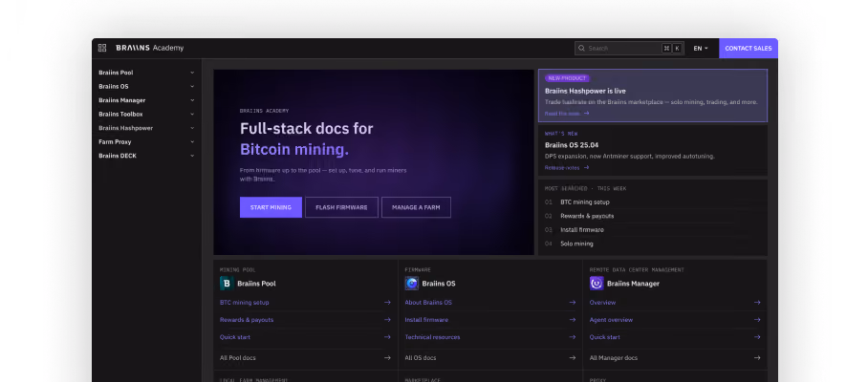
Task: Click arrow beside Install firmware in OS card
Action: click(x=573, y=320)
